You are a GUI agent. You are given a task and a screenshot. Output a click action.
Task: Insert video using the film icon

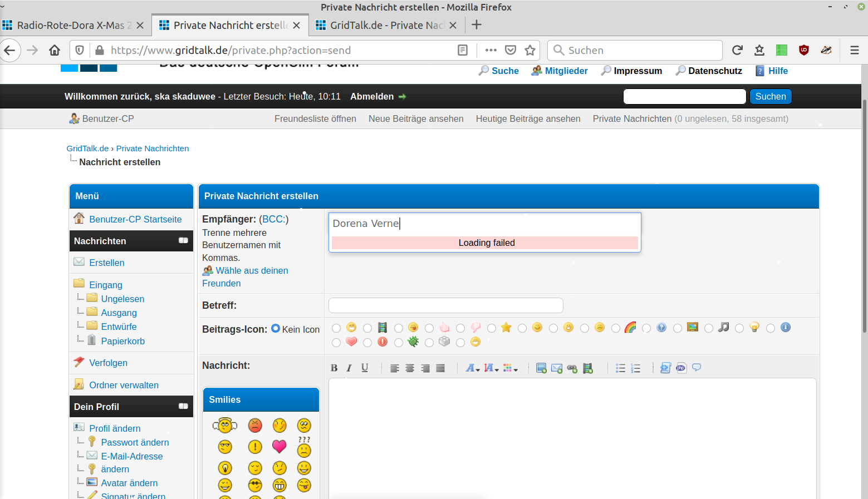click(587, 368)
